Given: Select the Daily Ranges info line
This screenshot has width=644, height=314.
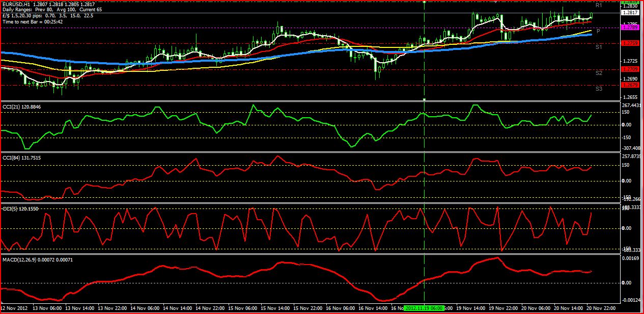Looking at the screenshot, I should coord(52,11).
